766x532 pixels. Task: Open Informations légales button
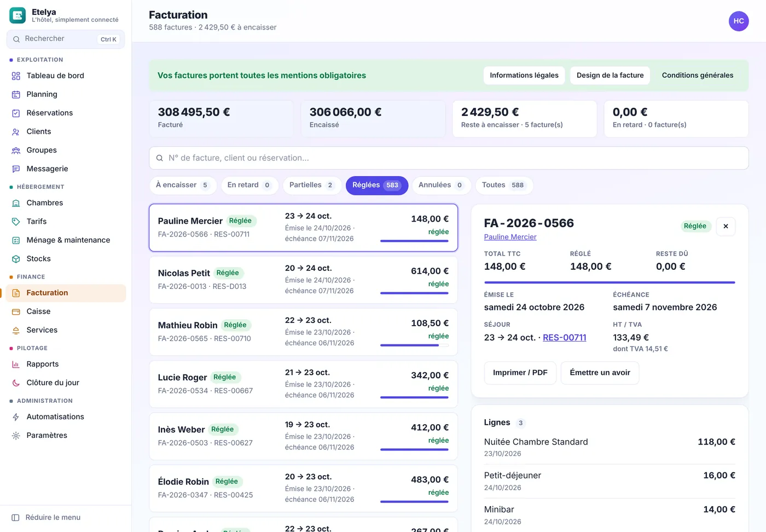pos(524,76)
